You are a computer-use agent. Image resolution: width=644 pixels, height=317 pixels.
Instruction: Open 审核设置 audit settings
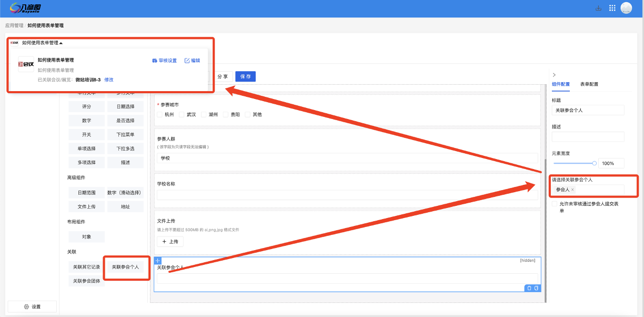(x=164, y=61)
